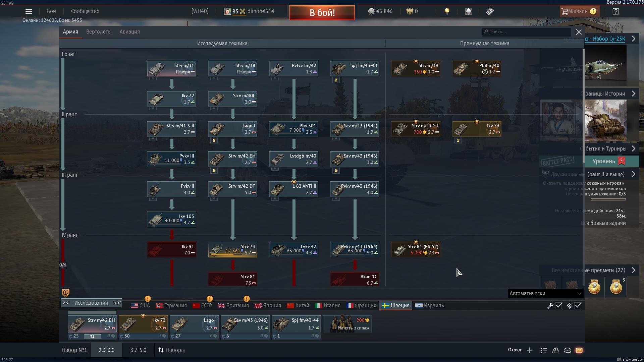Click the orange shield warning icon
This screenshot has height=362, width=644.
[x=66, y=293]
